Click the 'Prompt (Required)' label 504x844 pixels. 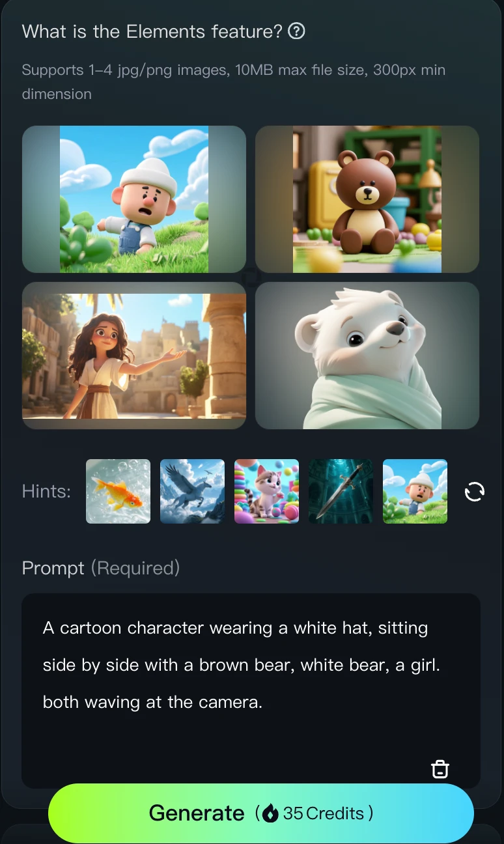pos(101,569)
